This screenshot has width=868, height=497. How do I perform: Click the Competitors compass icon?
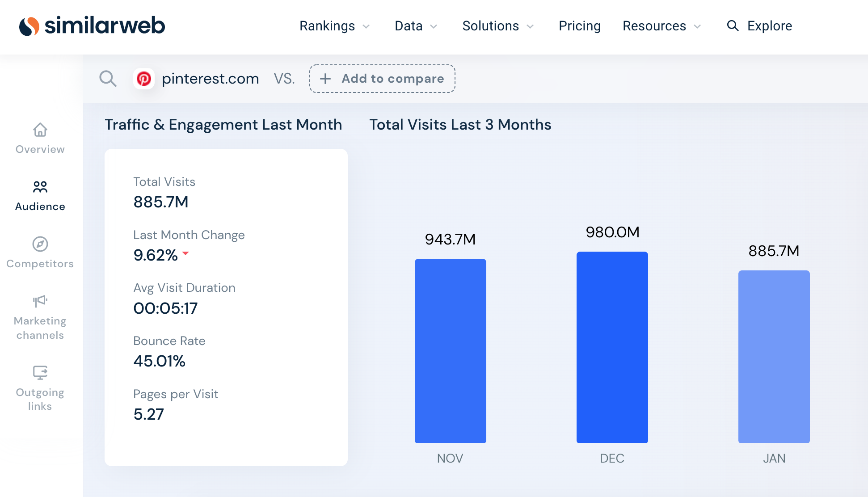tap(40, 244)
